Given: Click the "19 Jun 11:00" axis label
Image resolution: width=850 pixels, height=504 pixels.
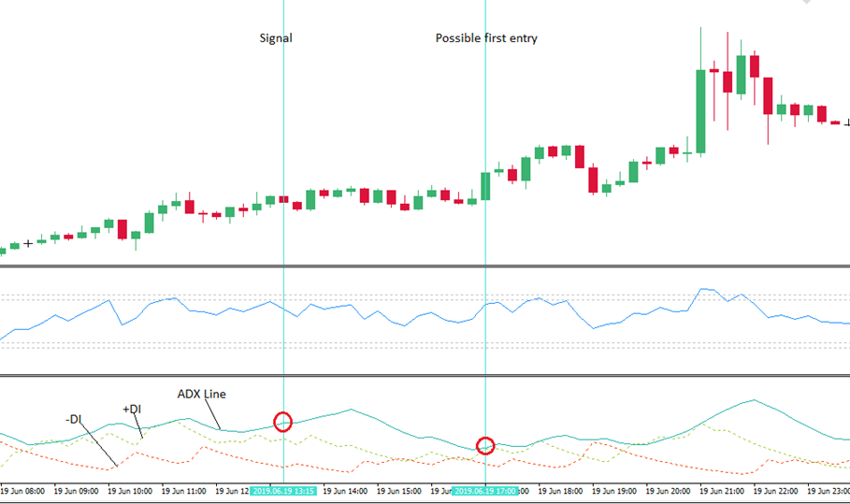Looking at the screenshot, I should [184, 491].
